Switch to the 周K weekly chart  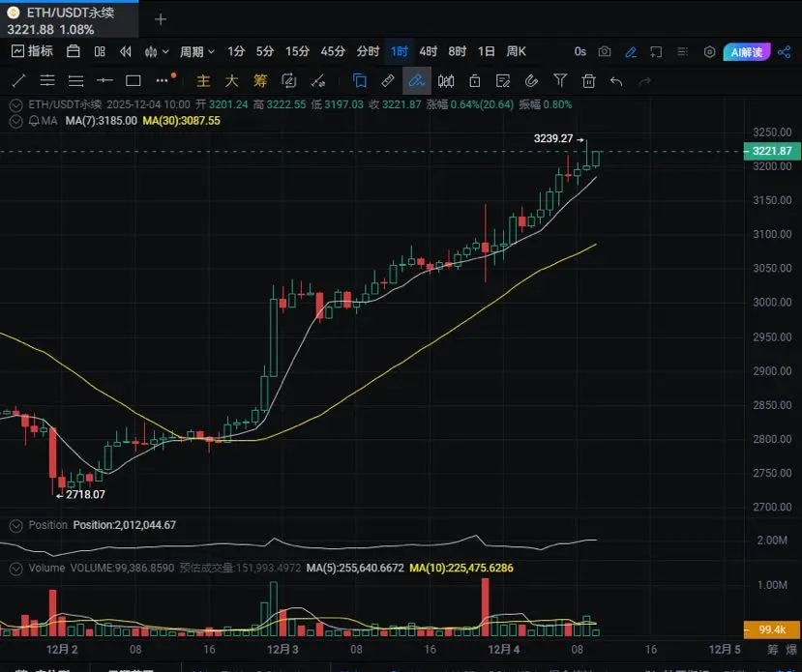click(x=516, y=51)
